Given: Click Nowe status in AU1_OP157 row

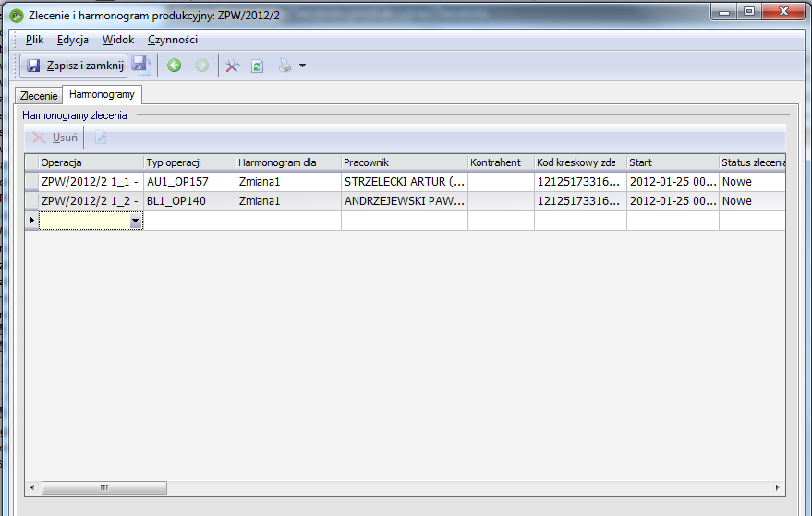Looking at the screenshot, I should point(753,182).
